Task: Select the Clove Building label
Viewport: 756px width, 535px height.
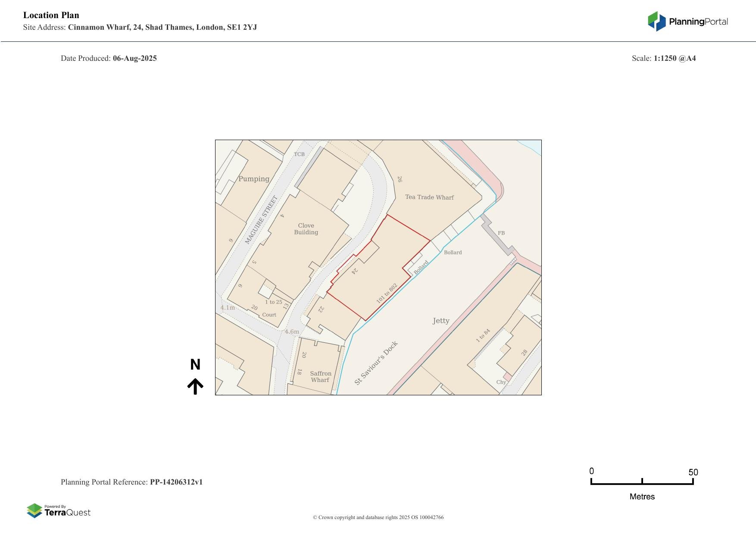Action: click(x=306, y=228)
